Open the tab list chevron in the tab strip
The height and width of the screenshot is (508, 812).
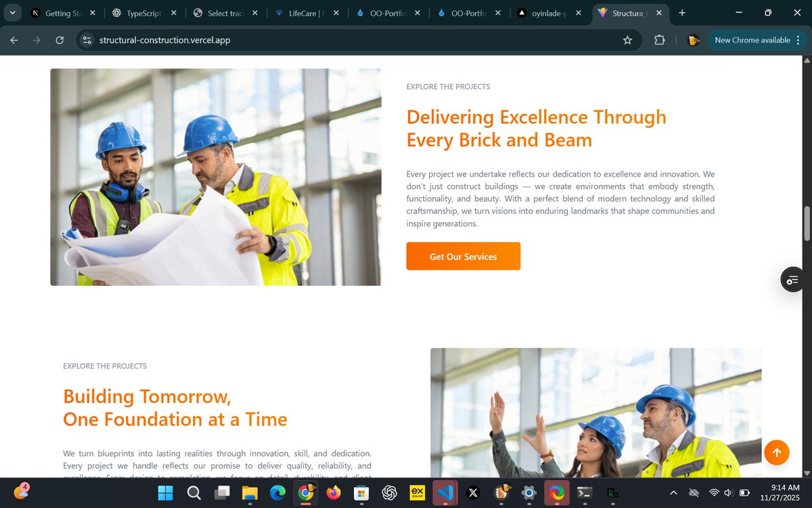pos(12,12)
